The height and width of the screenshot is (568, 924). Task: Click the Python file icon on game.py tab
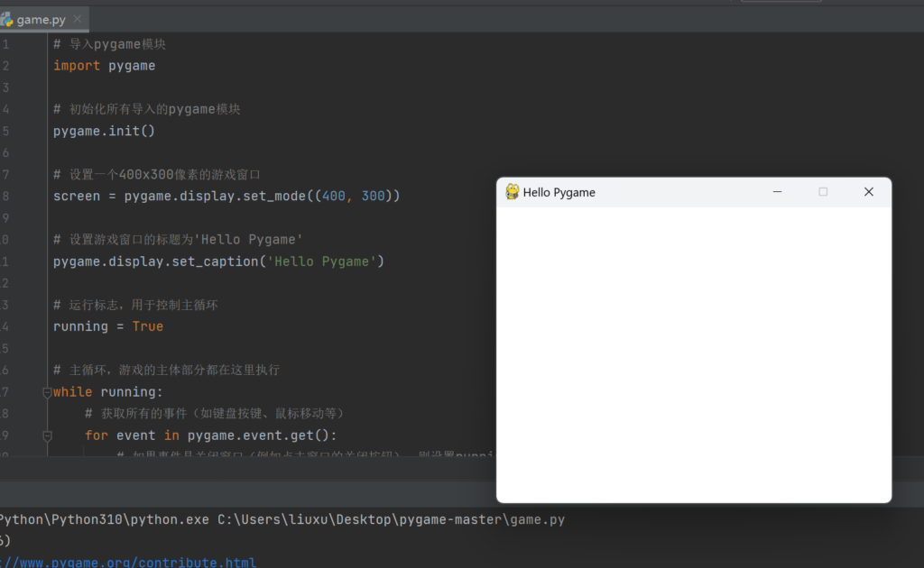(6, 19)
